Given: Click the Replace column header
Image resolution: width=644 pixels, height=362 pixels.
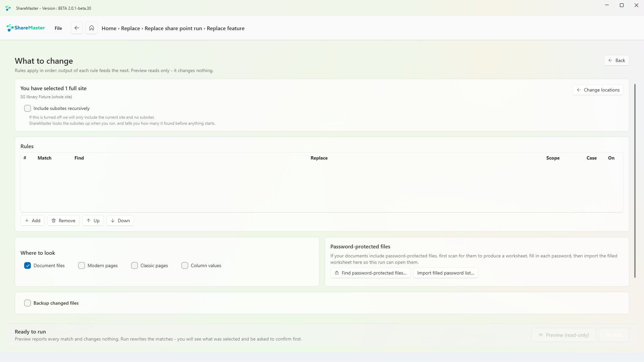Looking at the screenshot, I should point(319,158).
